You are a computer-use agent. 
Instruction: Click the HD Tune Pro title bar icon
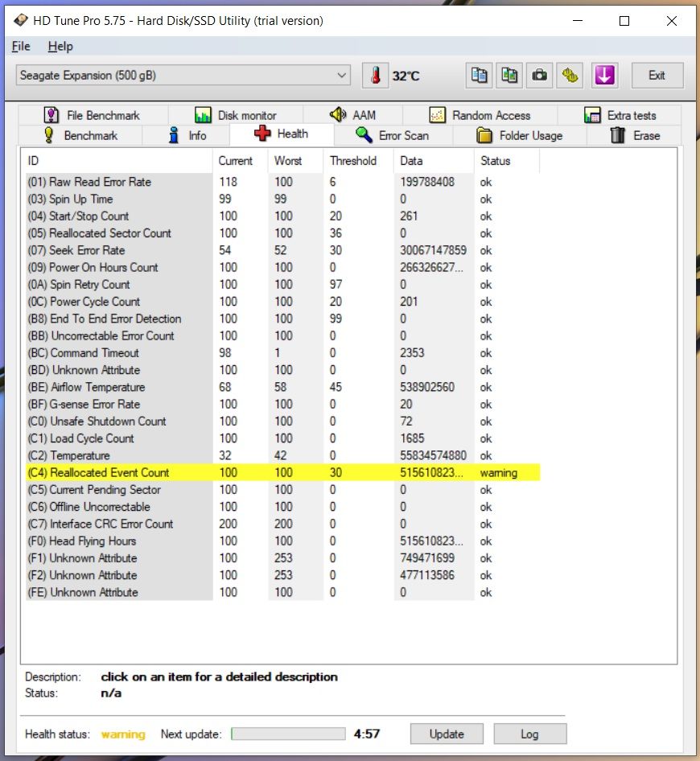pyautogui.click(x=21, y=20)
